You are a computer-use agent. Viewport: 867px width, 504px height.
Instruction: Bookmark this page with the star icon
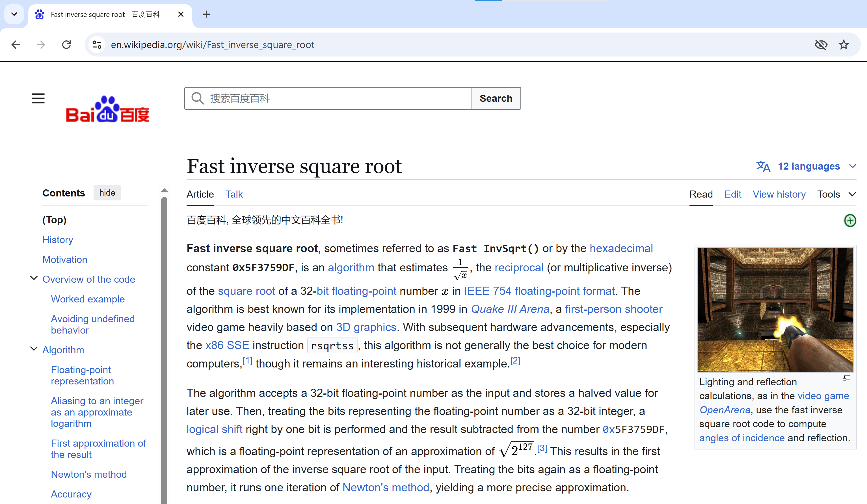click(x=844, y=45)
